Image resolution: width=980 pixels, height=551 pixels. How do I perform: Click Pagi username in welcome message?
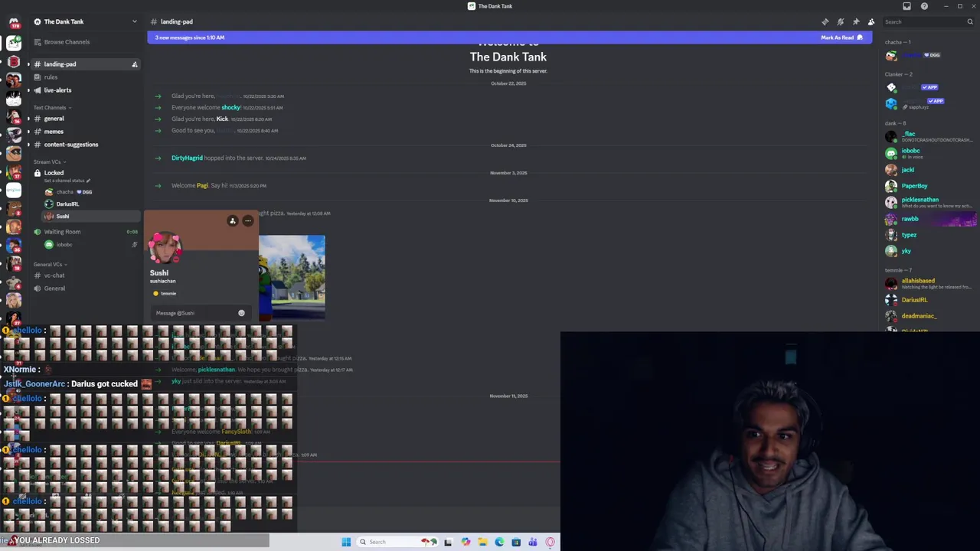tap(202, 186)
